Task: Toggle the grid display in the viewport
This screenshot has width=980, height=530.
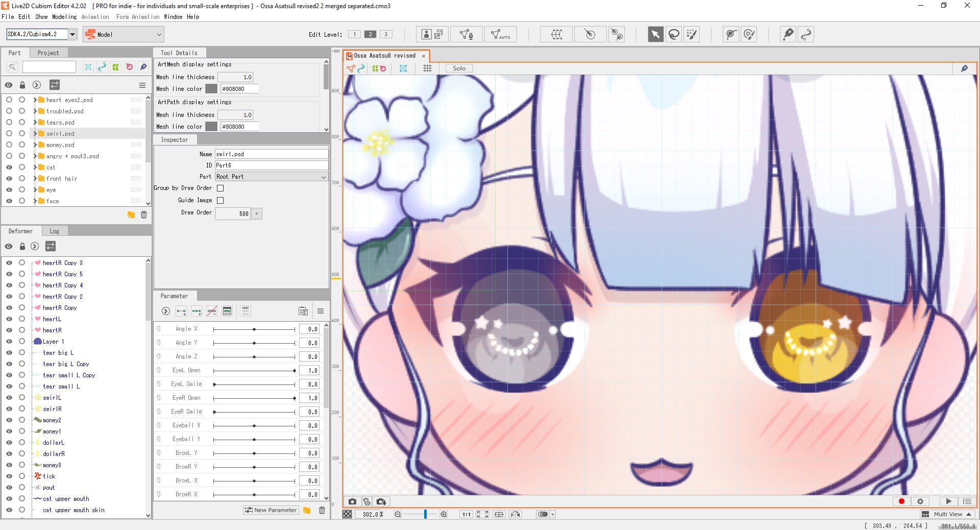Action: [428, 68]
